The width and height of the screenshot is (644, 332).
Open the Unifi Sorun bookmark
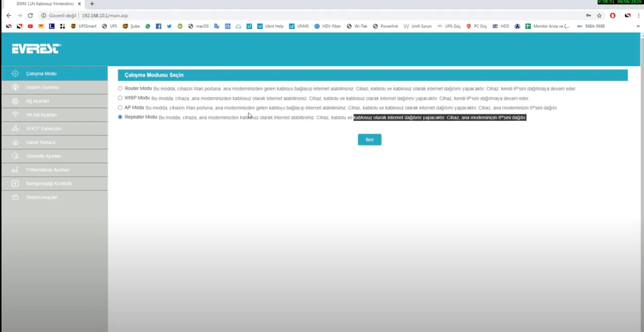click(418, 26)
